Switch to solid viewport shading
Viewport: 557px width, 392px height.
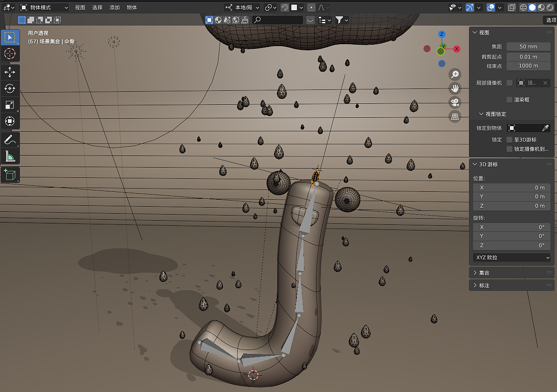[532, 7]
